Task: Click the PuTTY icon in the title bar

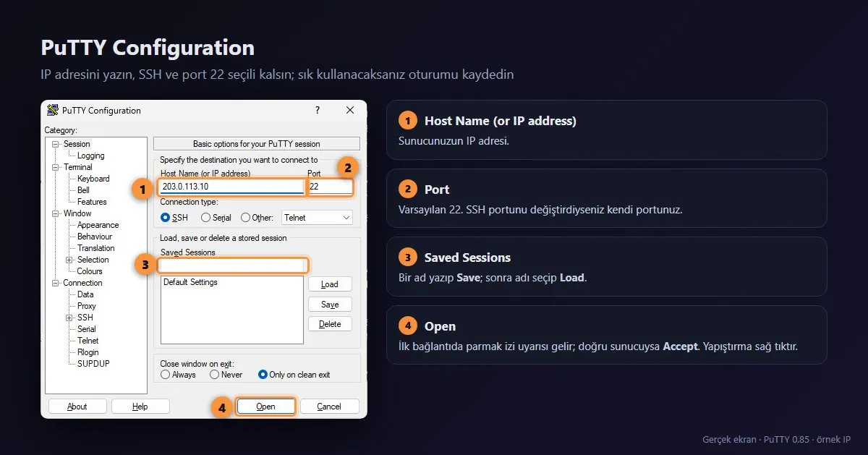Action: 52,110
